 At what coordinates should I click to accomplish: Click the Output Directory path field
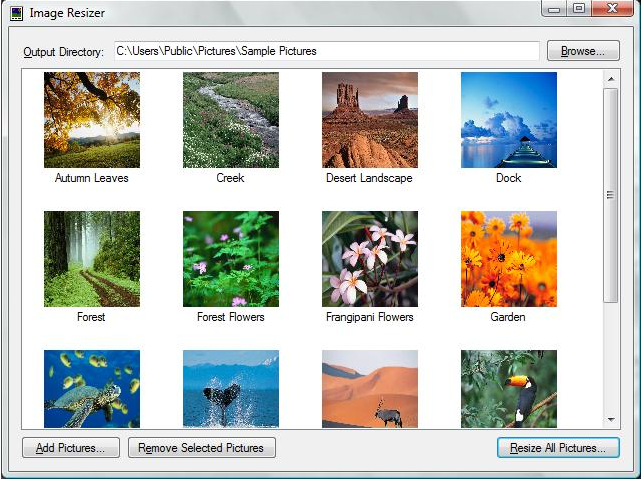(x=327, y=51)
